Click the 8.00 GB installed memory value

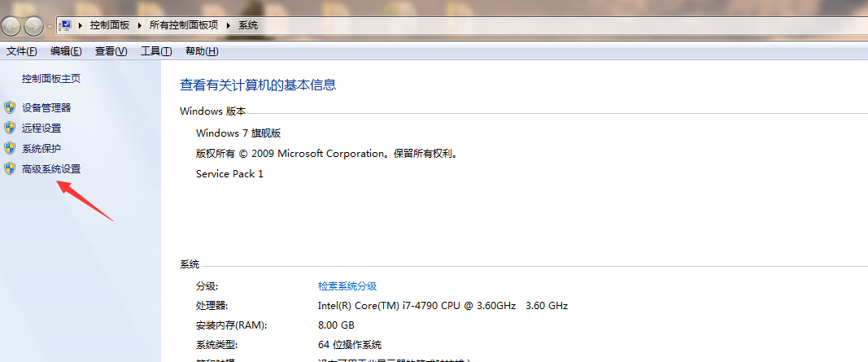336,325
